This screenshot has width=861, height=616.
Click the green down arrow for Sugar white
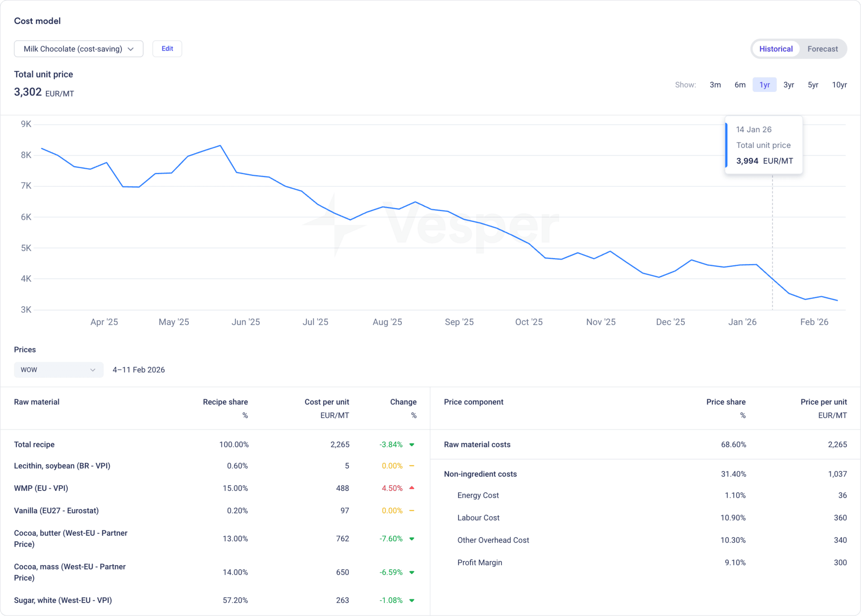(x=412, y=600)
